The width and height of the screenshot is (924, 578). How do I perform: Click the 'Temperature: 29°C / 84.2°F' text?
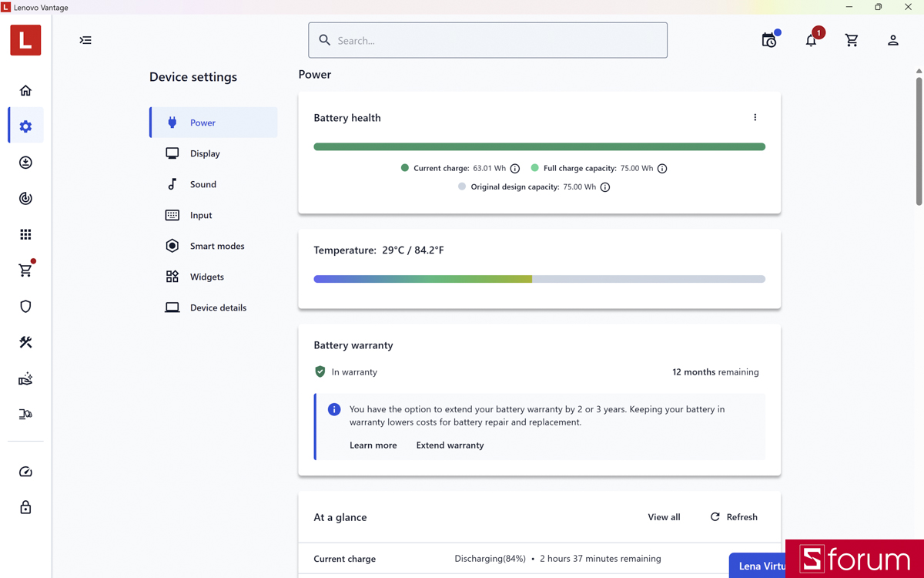(379, 250)
